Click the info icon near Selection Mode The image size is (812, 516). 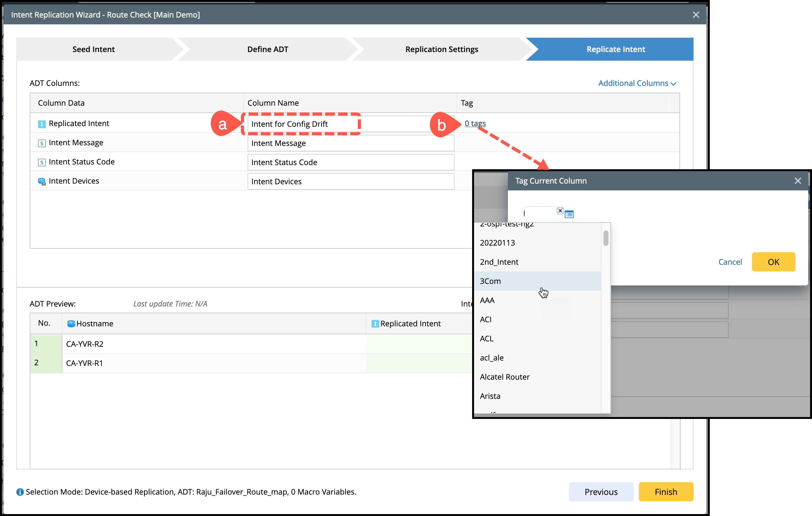pyautogui.click(x=20, y=492)
